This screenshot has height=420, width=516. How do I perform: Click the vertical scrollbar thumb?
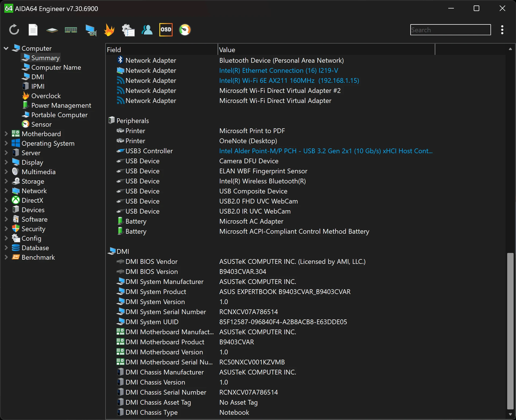(x=510, y=331)
